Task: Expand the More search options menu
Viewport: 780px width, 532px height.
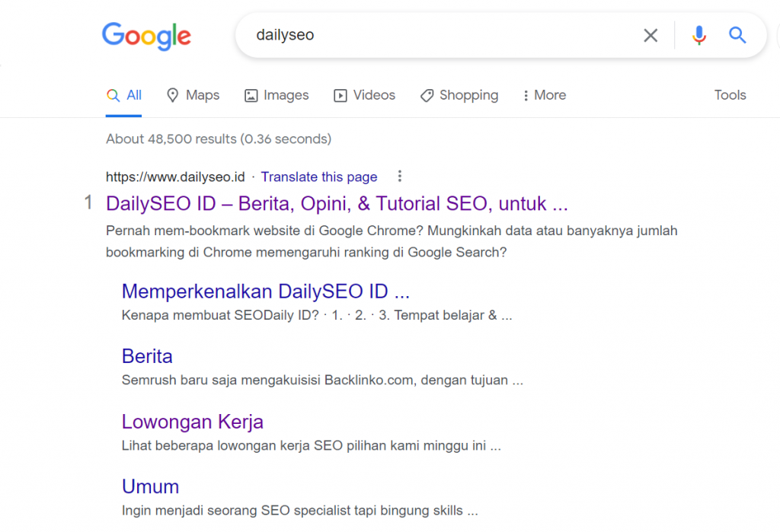Action: (x=544, y=95)
